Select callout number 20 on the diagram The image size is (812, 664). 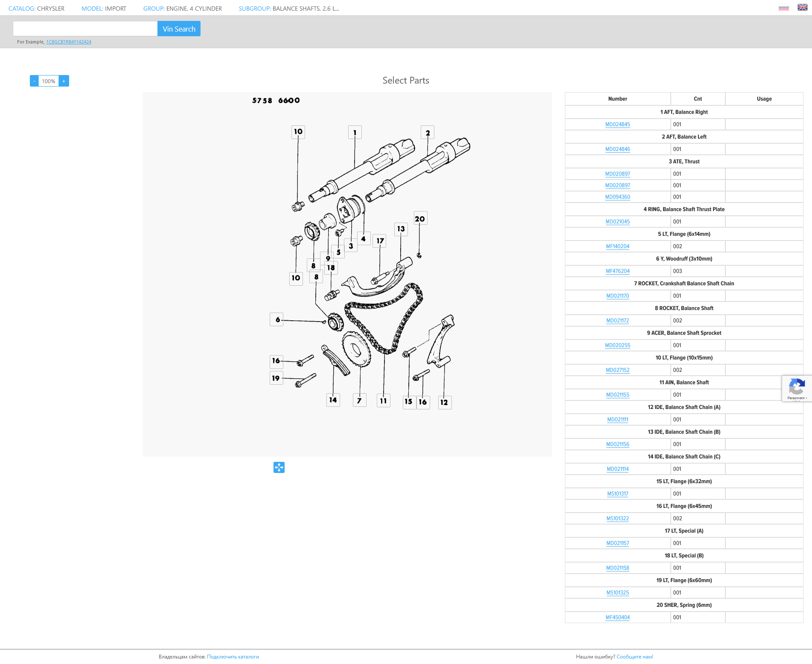420,219
